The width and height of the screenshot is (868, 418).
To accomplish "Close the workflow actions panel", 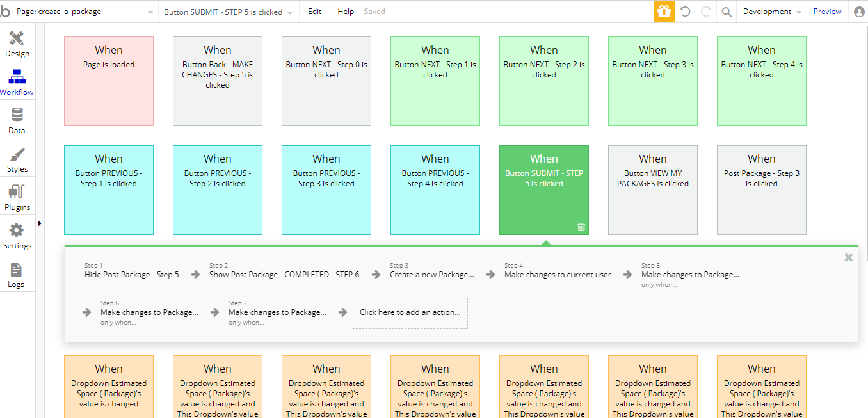I will [x=849, y=257].
